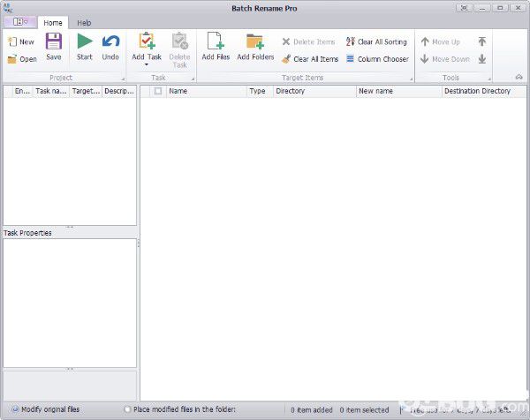This screenshot has width=530, height=420.
Task: Clear All Items from the list
Action: coord(310,59)
